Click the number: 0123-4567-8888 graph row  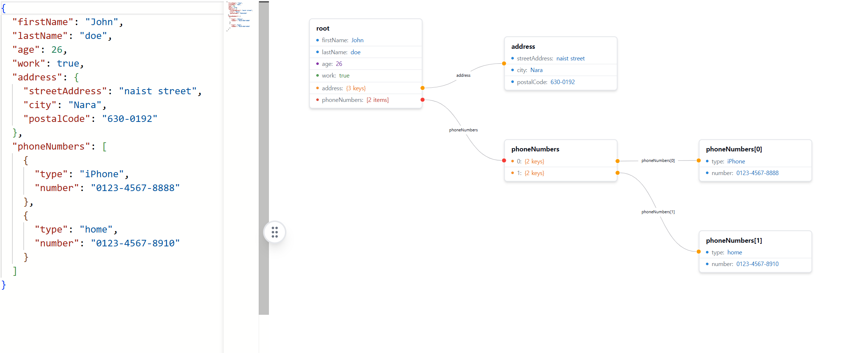click(755, 173)
